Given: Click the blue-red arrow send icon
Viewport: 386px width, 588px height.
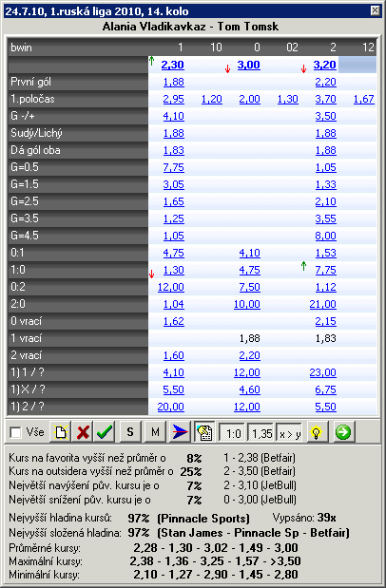Looking at the screenshot, I should [180, 432].
